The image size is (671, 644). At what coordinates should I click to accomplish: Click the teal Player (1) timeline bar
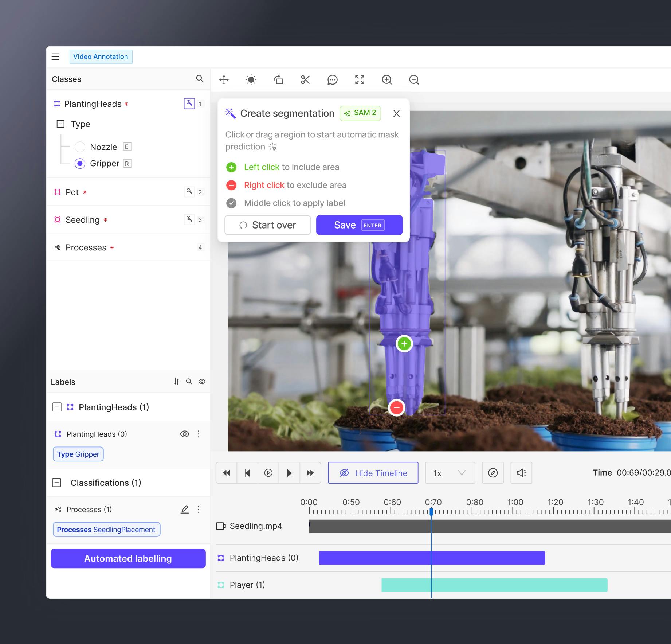(494, 585)
